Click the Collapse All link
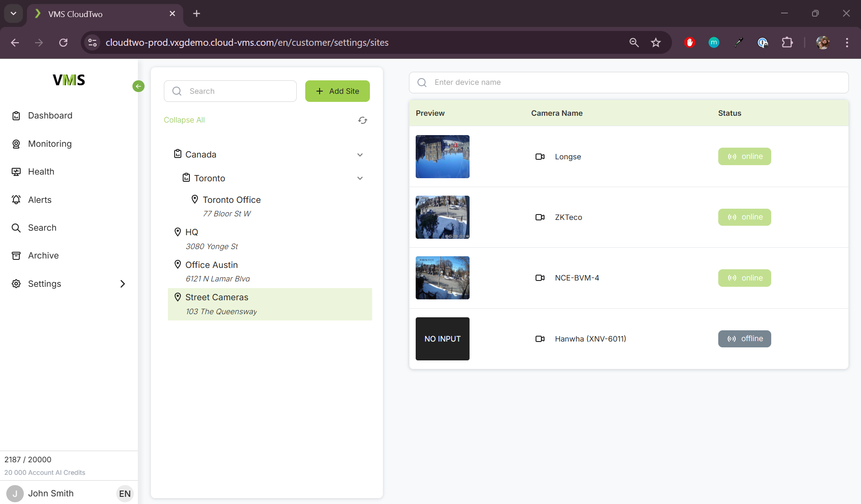Image resolution: width=861 pixels, height=504 pixels. pos(184,120)
